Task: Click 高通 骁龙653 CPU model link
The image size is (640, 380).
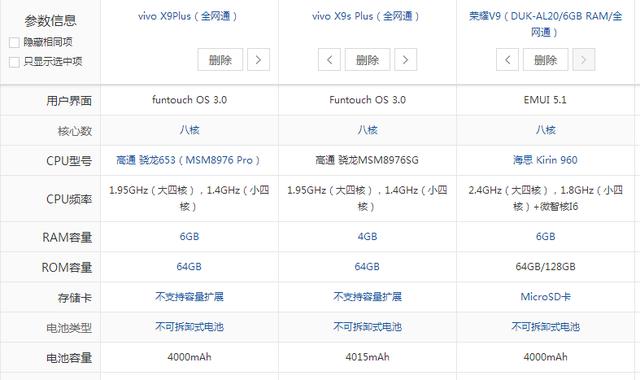Action: 188,160
